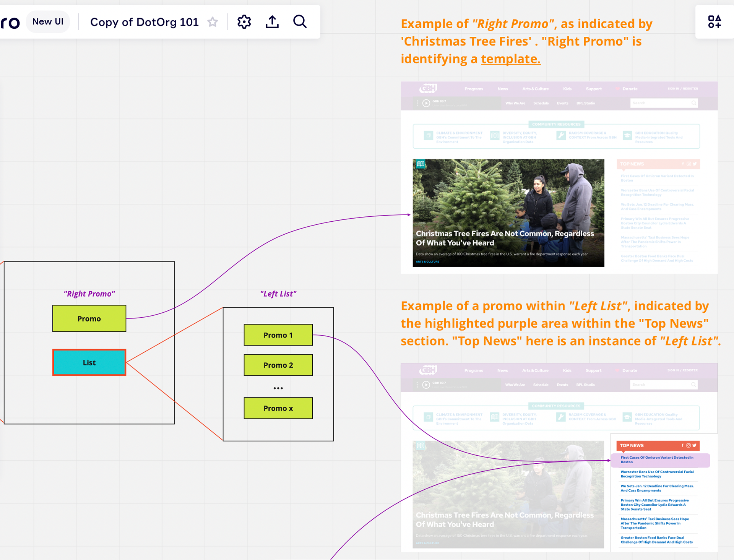Screen dimensions: 734x560
Task: Click play button in upper screenshot player
Action: click(x=426, y=103)
